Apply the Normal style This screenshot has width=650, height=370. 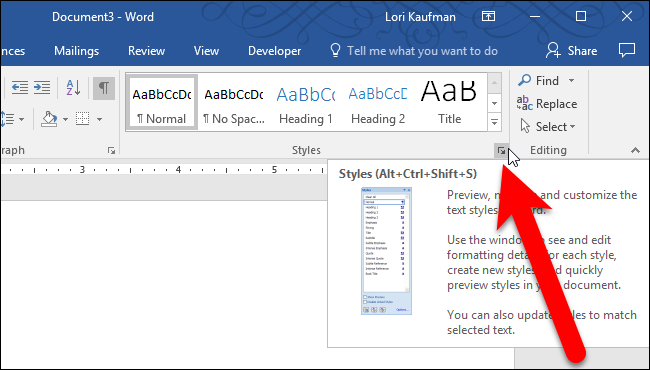click(x=162, y=102)
